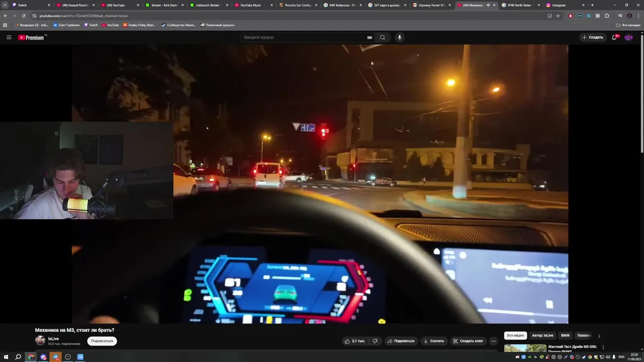Open options for Жесткий Тест Драйв video
The height and width of the screenshot is (362, 644).
point(603,347)
